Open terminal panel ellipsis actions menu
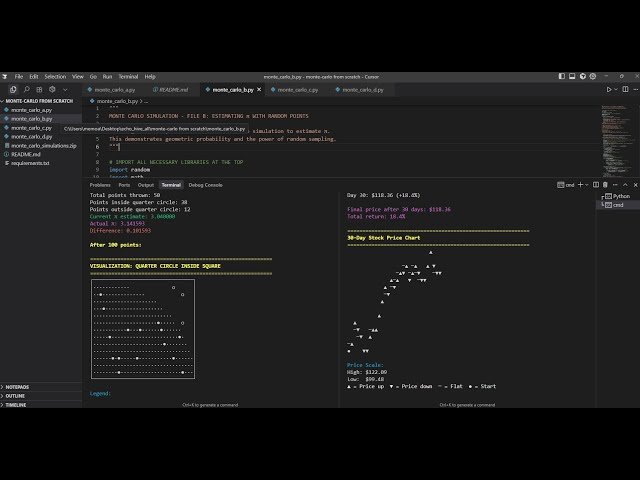 (615, 185)
